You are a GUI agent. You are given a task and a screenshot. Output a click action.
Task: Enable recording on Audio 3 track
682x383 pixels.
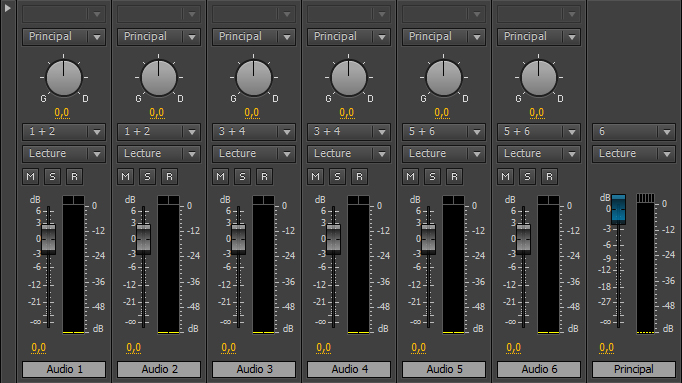click(x=264, y=177)
